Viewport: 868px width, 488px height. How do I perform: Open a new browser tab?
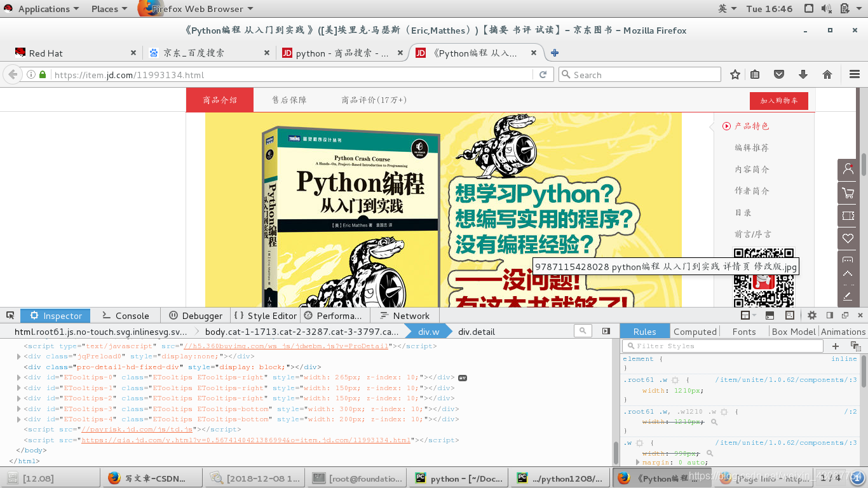[x=555, y=53]
